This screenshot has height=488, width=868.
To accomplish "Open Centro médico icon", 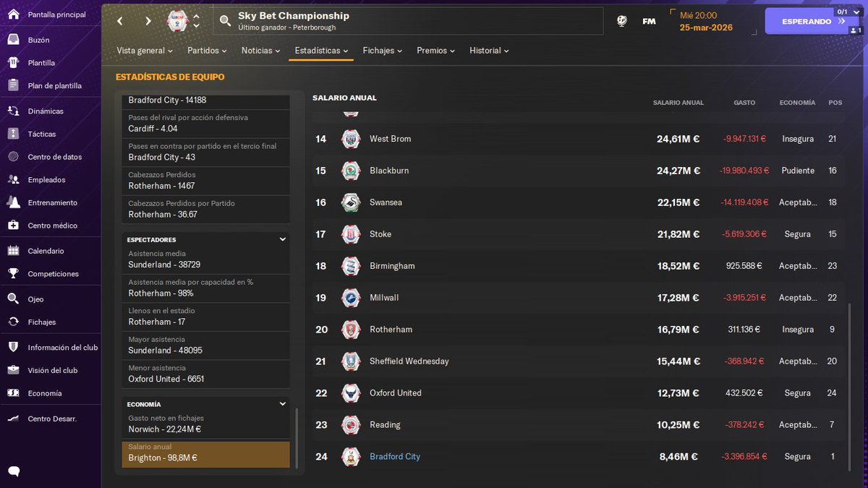I will pos(13,226).
